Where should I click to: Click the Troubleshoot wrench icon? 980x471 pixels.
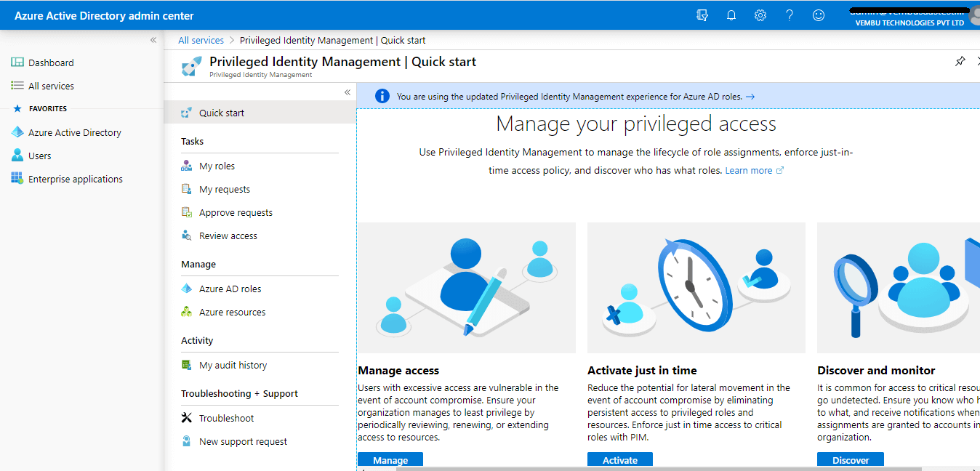click(187, 419)
